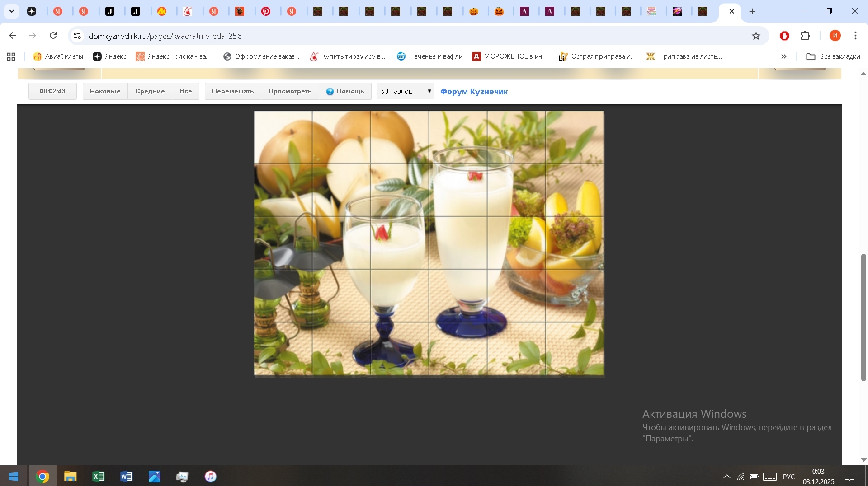The width and height of the screenshot is (868, 486).
Task: Open the network status tray icon
Action: coord(741,477)
